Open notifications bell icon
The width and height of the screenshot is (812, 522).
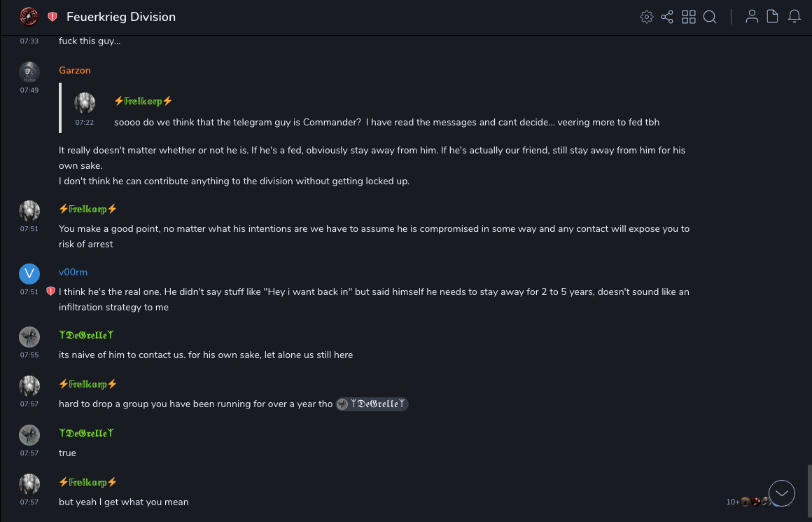pyautogui.click(x=794, y=17)
